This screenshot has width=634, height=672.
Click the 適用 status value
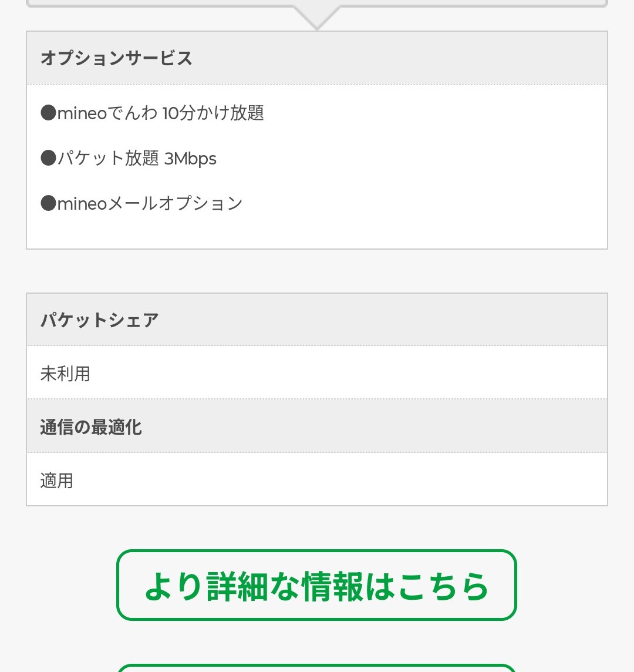[x=57, y=481]
